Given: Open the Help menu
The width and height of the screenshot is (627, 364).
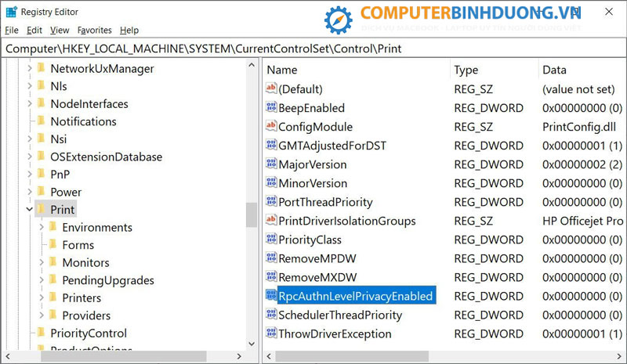Looking at the screenshot, I should [129, 31].
